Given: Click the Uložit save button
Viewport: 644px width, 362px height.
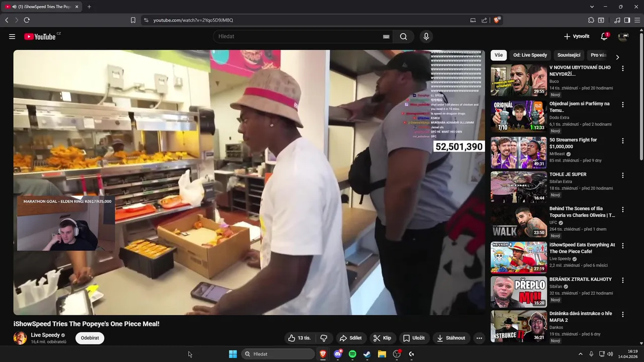Looking at the screenshot, I should tap(414, 338).
